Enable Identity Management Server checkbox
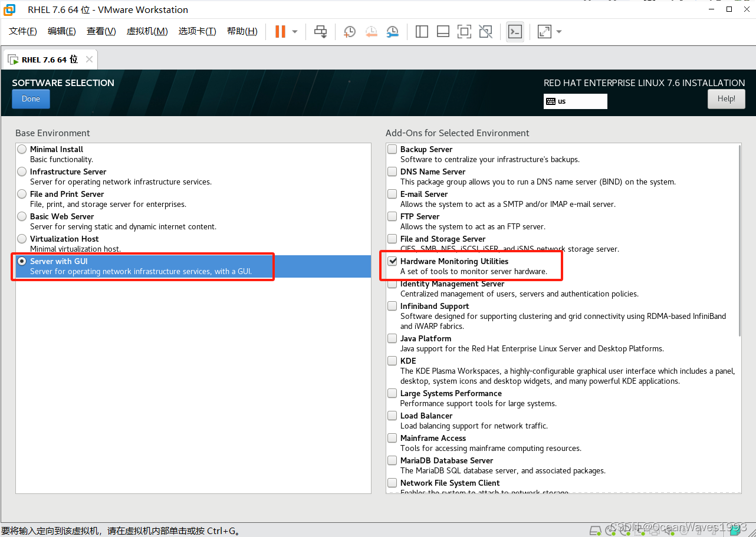The width and height of the screenshot is (756, 537). pos(392,284)
